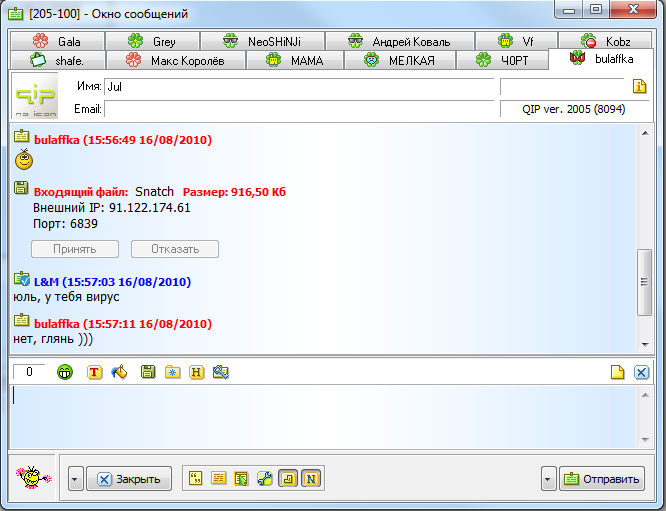The height and width of the screenshot is (511, 666).
Task: Open the shafe. chat tab
Action: point(58,60)
